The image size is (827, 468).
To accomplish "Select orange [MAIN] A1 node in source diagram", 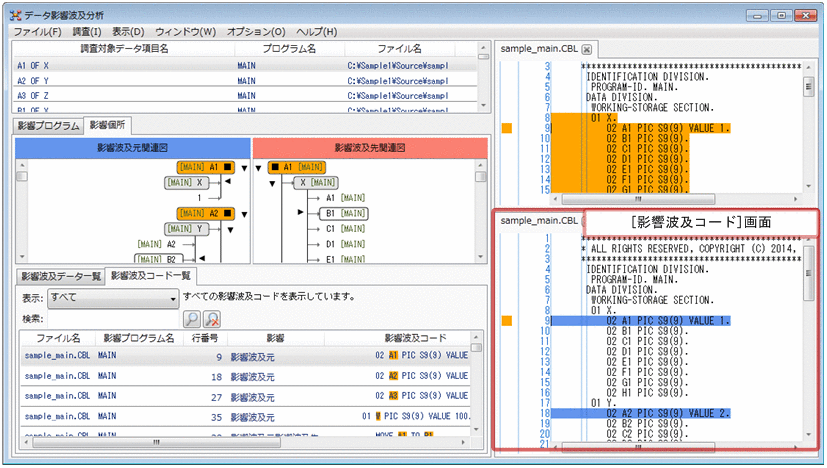I will click(206, 167).
